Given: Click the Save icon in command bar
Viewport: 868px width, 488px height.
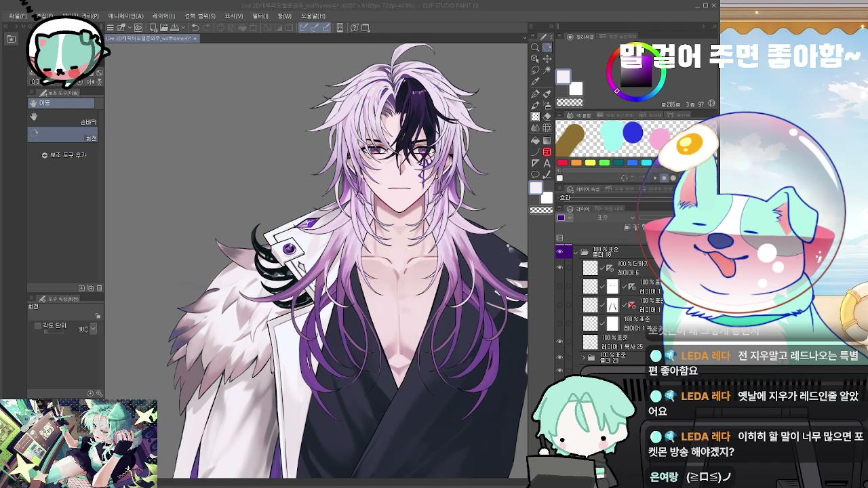Looking at the screenshot, I should (x=175, y=28).
